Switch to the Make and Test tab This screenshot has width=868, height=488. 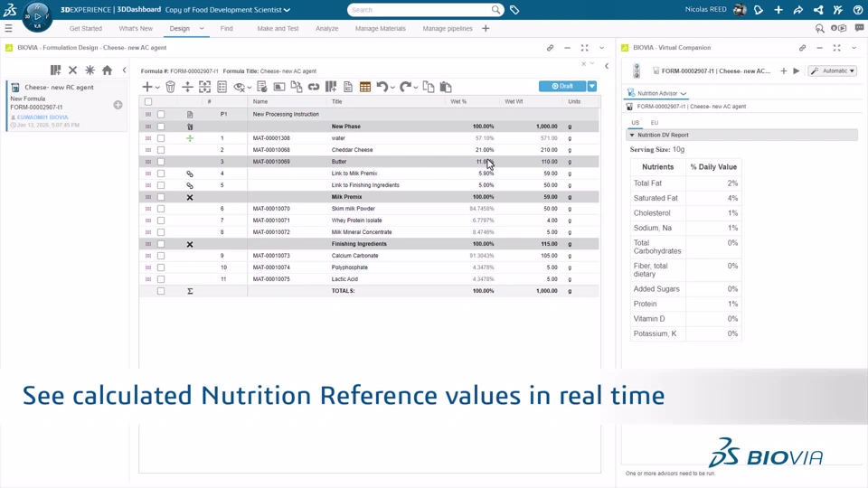(278, 28)
